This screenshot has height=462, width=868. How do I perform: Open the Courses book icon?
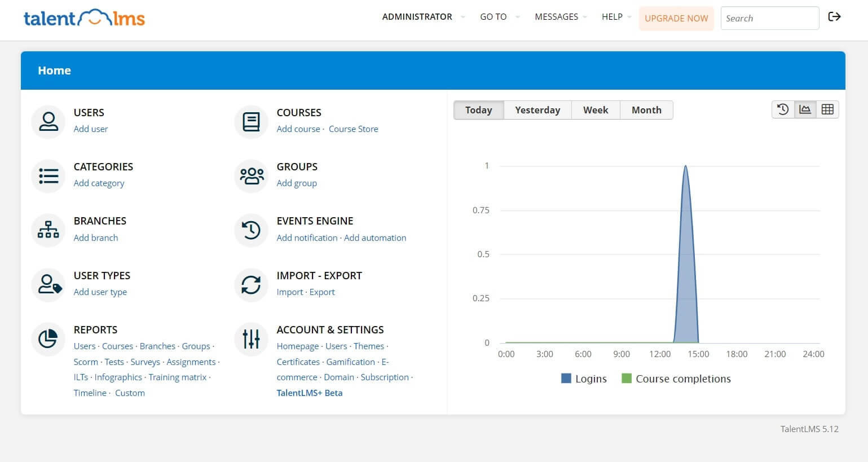pos(251,122)
